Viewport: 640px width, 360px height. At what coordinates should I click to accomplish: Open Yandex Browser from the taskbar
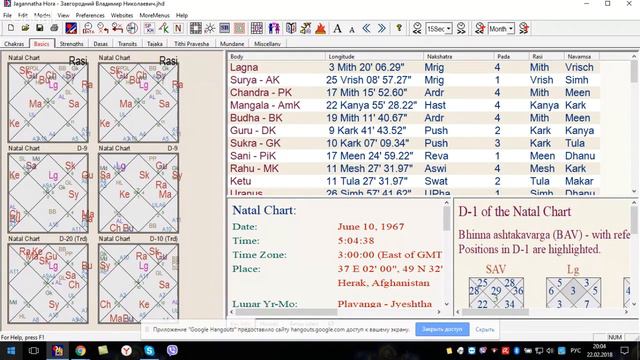point(126,351)
